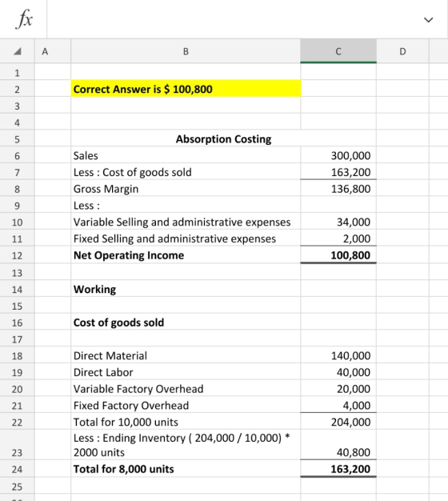
Task: Select row 14 header
Action: [x=17, y=289]
